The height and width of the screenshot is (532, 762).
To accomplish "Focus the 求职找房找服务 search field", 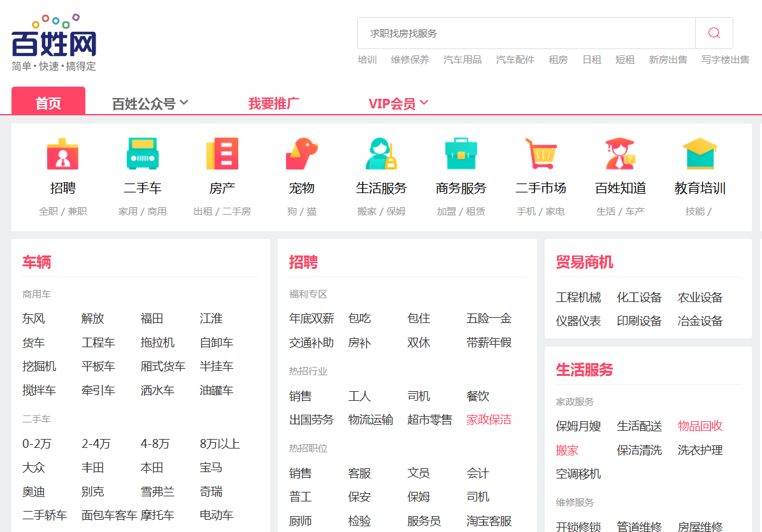I will click(x=527, y=33).
